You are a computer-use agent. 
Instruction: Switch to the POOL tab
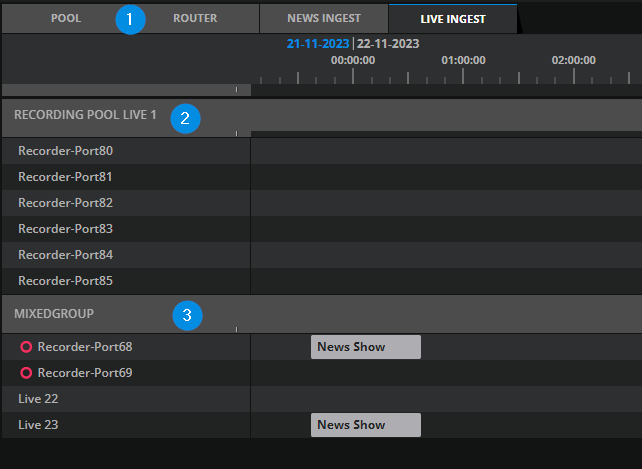66,18
